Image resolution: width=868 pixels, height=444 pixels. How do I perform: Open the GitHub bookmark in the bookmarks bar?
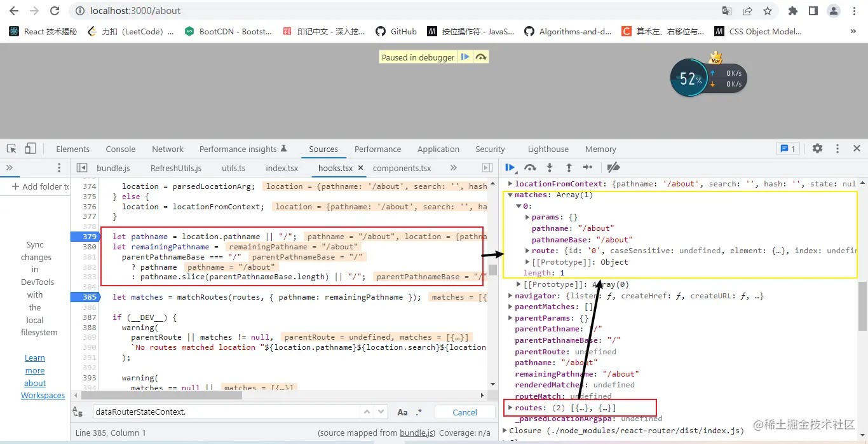(396, 31)
